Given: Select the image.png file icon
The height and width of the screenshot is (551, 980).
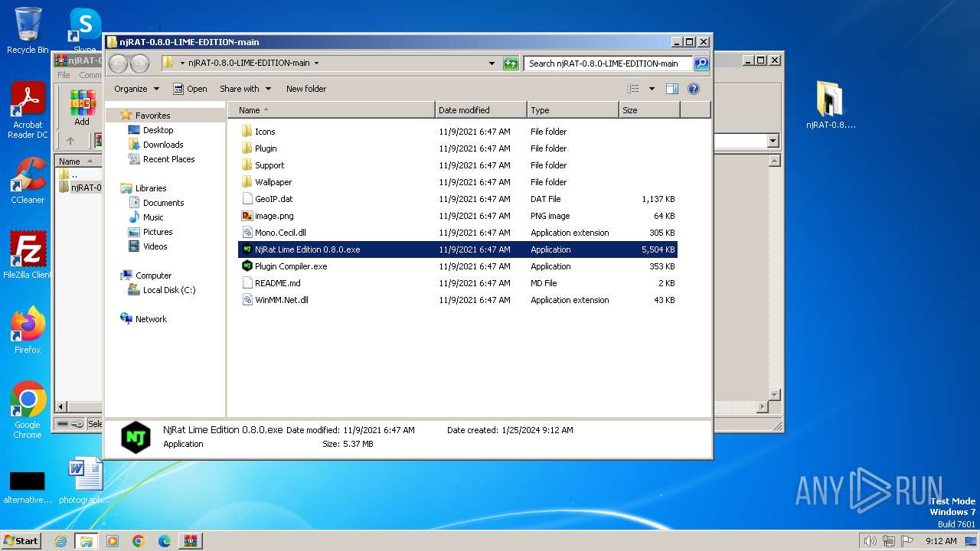Looking at the screenshot, I should 247,216.
